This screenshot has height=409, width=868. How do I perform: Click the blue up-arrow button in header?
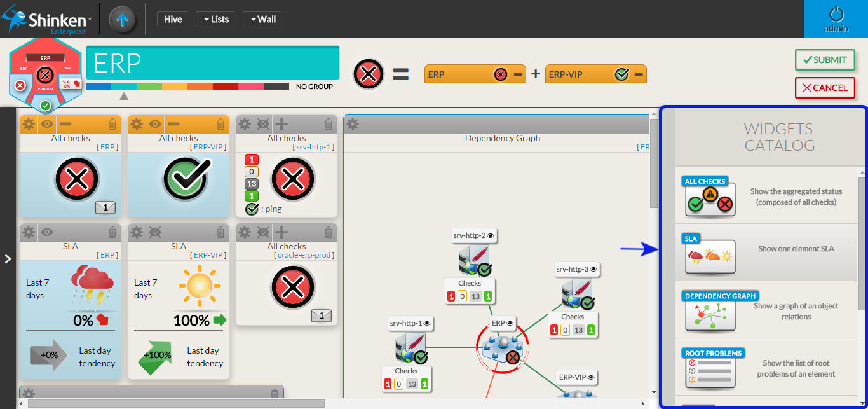coord(122,20)
